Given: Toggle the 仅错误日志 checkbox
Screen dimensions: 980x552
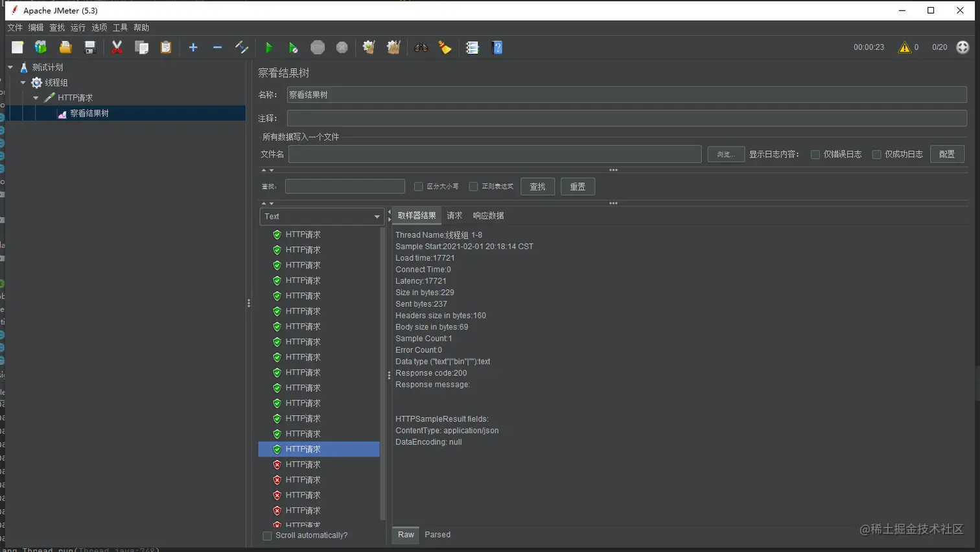Looking at the screenshot, I should coord(815,154).
